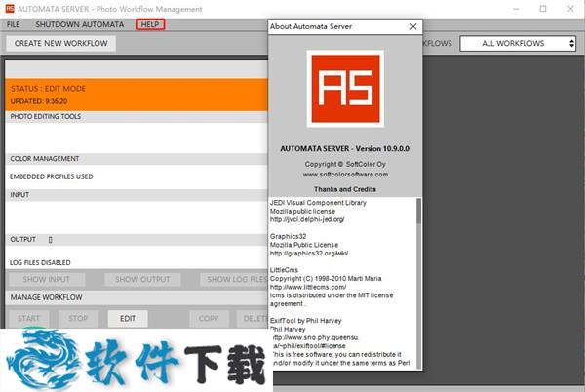The width and height of the screenshot is (585, 392).
Task: Click the Automata Server title bar icon
Action: [x=11, y=9]
